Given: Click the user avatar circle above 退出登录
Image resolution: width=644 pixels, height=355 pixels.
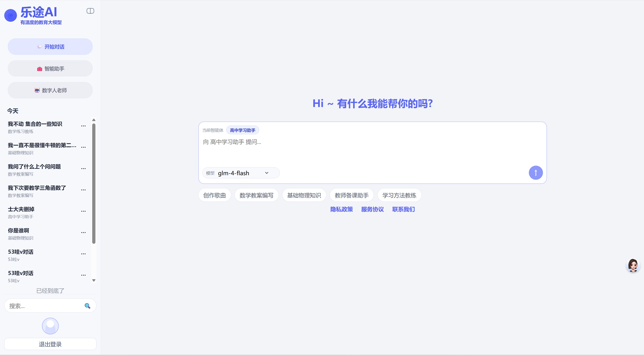Looking at the screenshot, I should [x=50, y=326].
